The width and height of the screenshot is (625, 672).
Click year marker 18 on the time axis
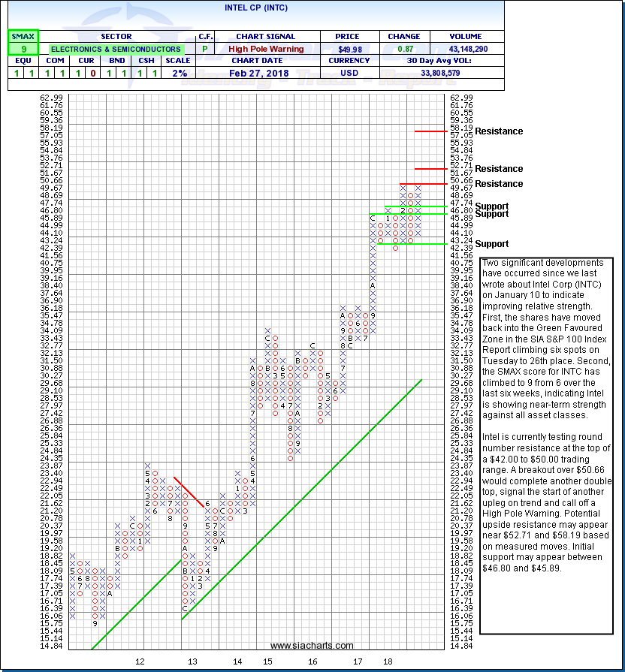pyautogui.click(x=388, y=661)
